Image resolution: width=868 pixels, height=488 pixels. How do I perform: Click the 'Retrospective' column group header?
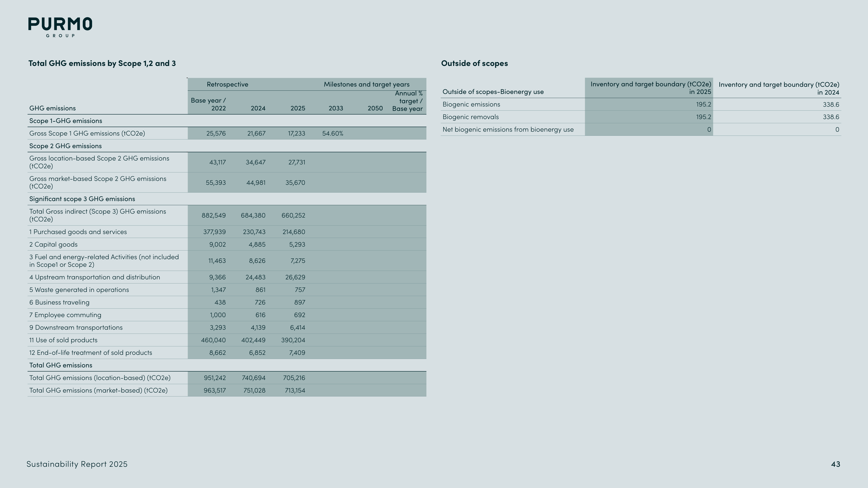pyautogui.click(x=227, y=85)
